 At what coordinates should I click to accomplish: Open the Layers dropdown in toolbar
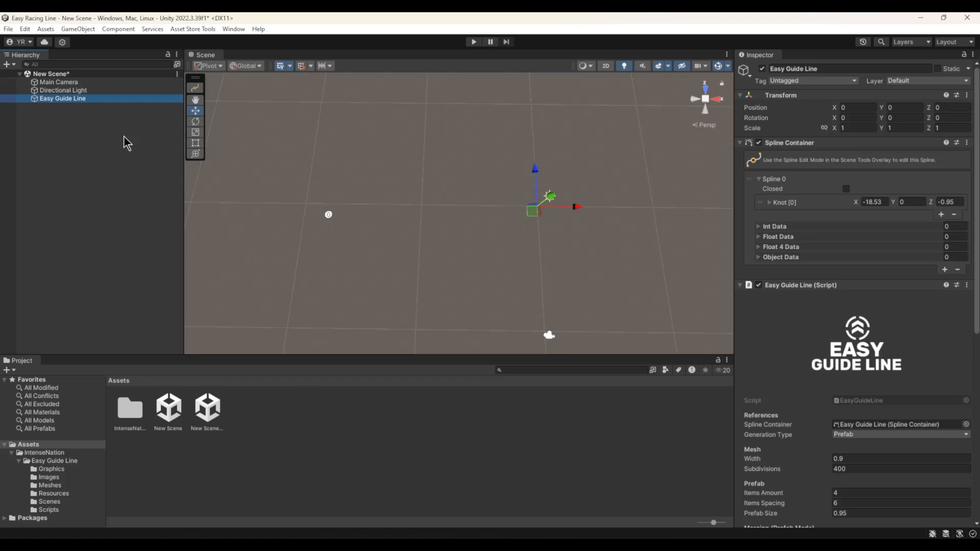(x=912, y=42)
